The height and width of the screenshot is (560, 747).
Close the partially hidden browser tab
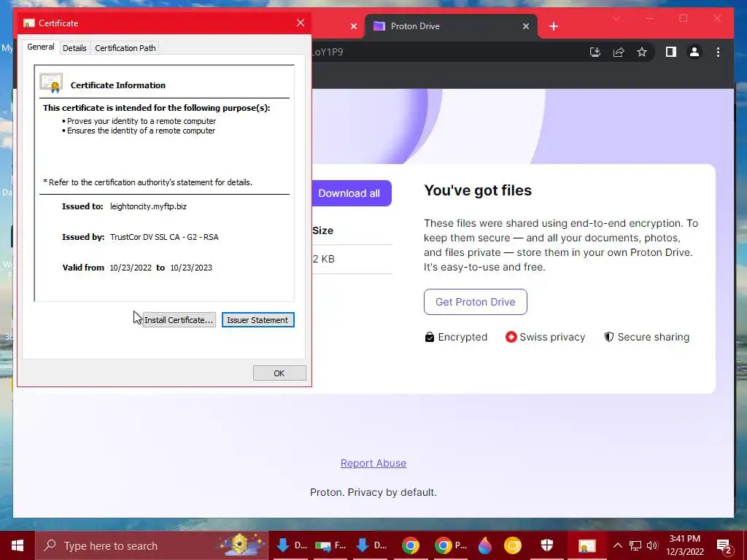coord(354,26)
